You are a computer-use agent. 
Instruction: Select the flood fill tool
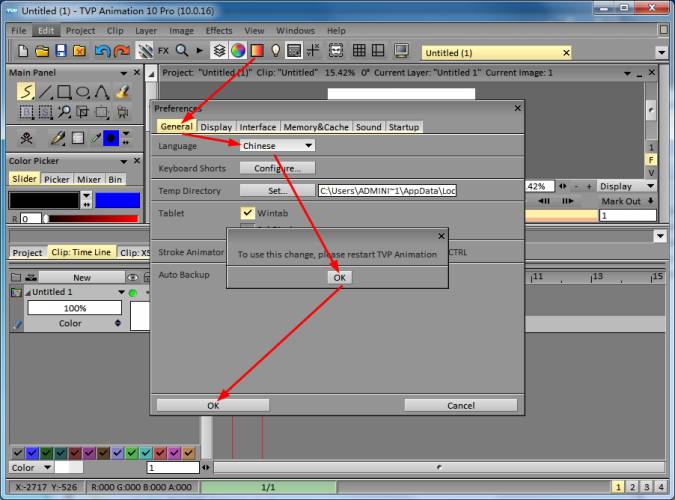(122, 92)
